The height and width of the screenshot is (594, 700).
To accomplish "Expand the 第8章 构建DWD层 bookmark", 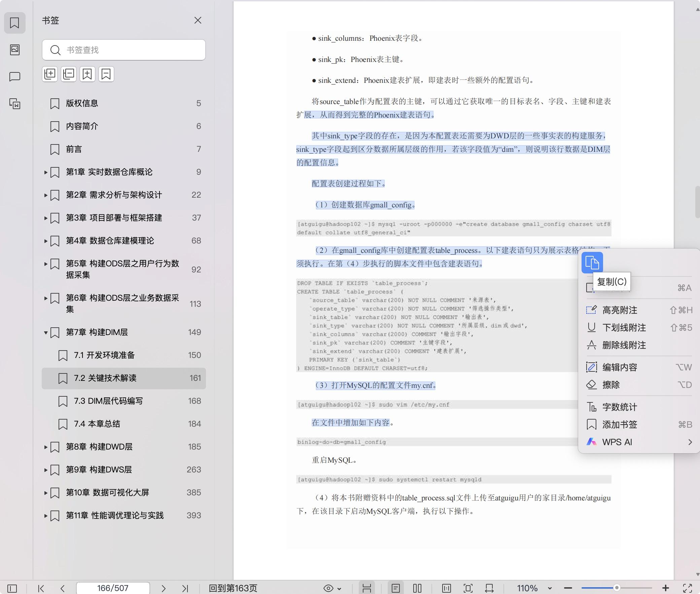I will pyautogui.click(x=46, y=447).
